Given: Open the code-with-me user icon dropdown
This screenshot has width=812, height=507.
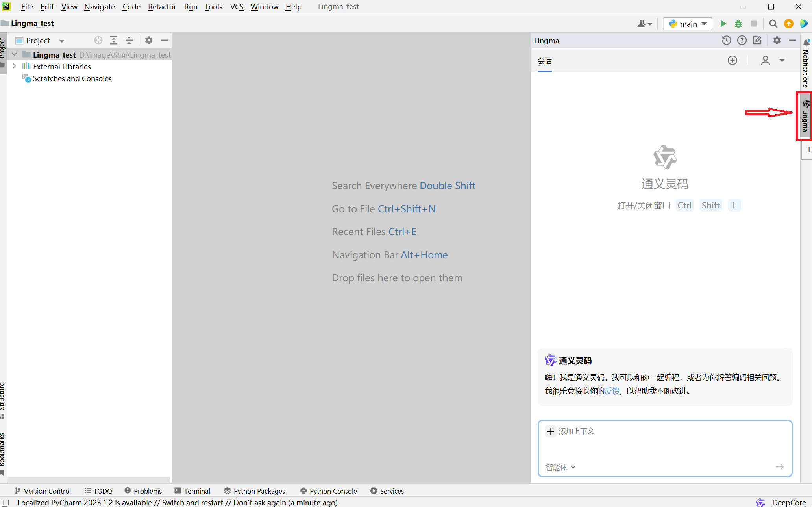Looking at the screenshot, I should pyautogui.click(x=644, y=24).
